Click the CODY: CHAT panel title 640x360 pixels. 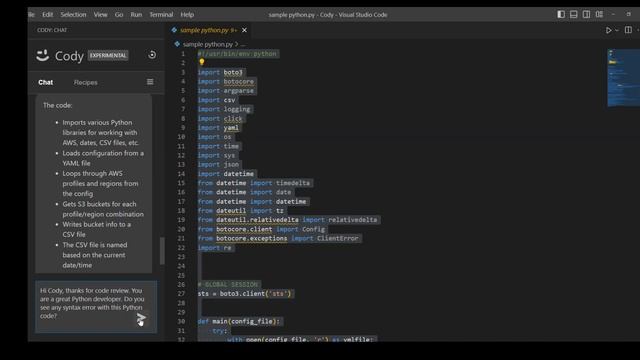52,30
